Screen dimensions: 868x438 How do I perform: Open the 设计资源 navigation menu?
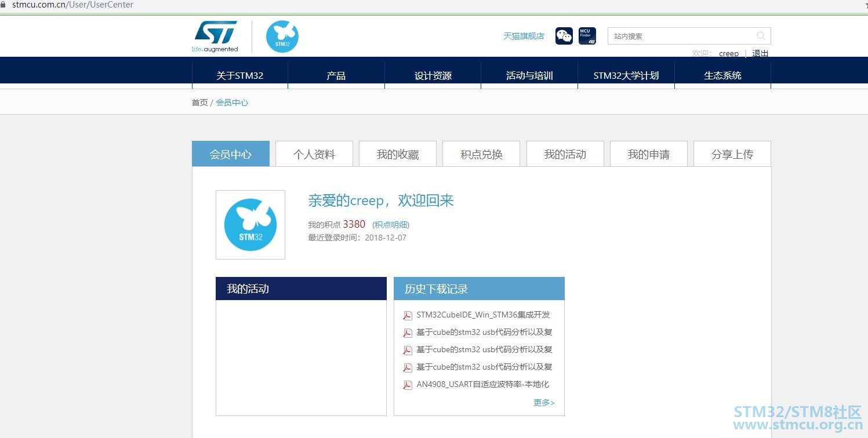click(433, 75)
